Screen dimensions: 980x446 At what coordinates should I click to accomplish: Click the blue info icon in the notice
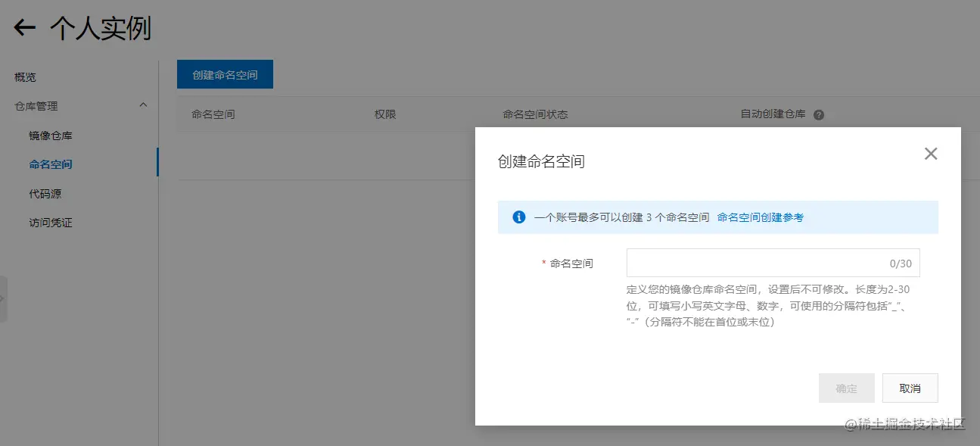(519, 217)
